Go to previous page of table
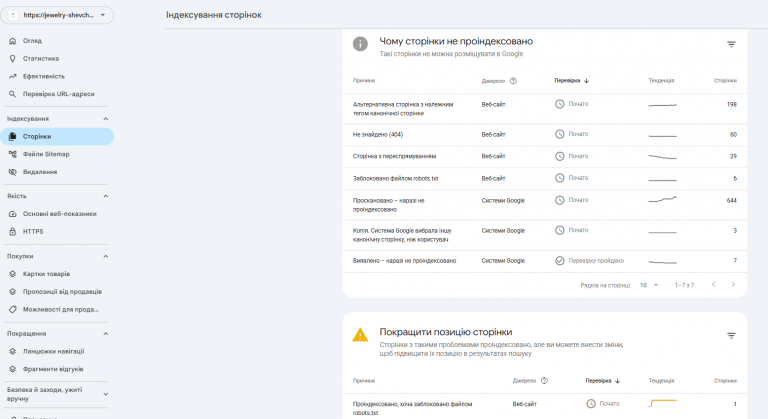This screenshot has height=419, width=768. click(x=714, y=285)
